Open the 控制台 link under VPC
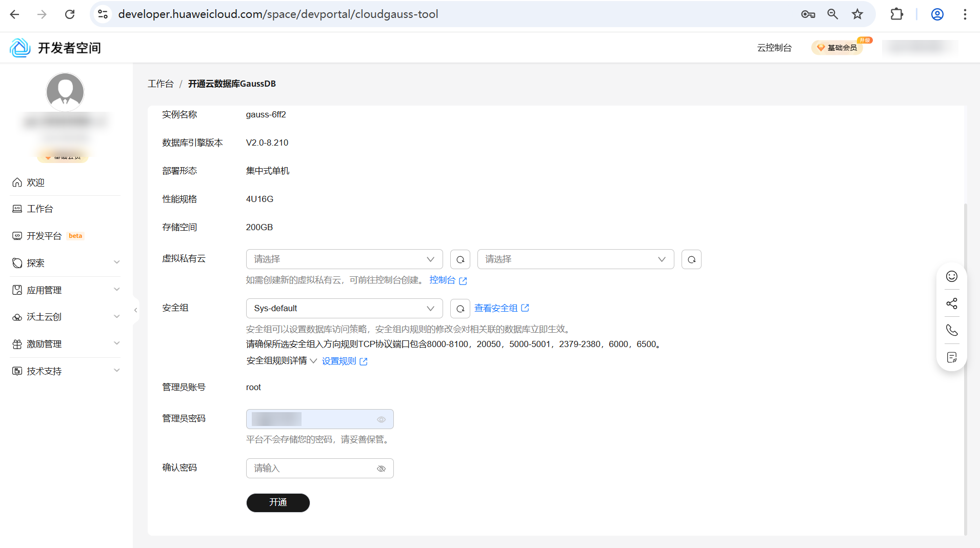Screen dimensions: 980x548 pyautogui.click(x=448, y=280)
